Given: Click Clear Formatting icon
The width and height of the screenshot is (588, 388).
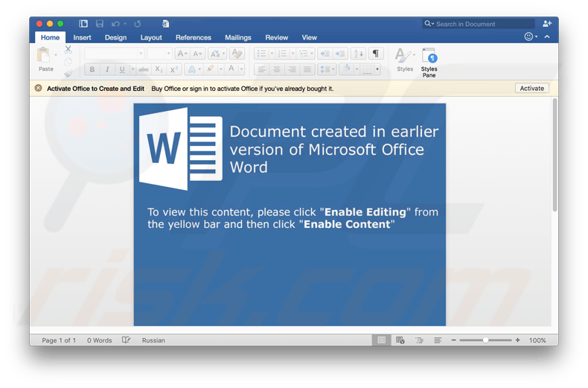Looking at the screenshot, I should pyautogui.click(x=237, y=54).
